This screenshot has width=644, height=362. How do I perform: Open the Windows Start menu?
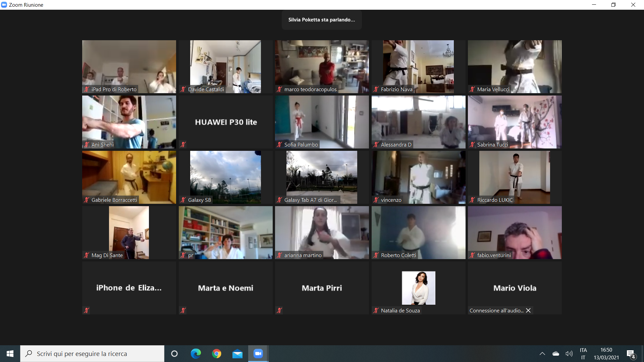click(x=10, y=354)
